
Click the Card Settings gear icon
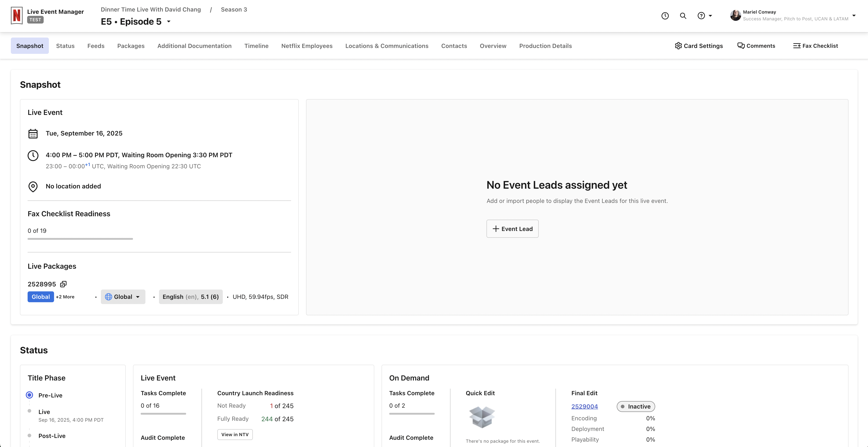pos(678,45)
